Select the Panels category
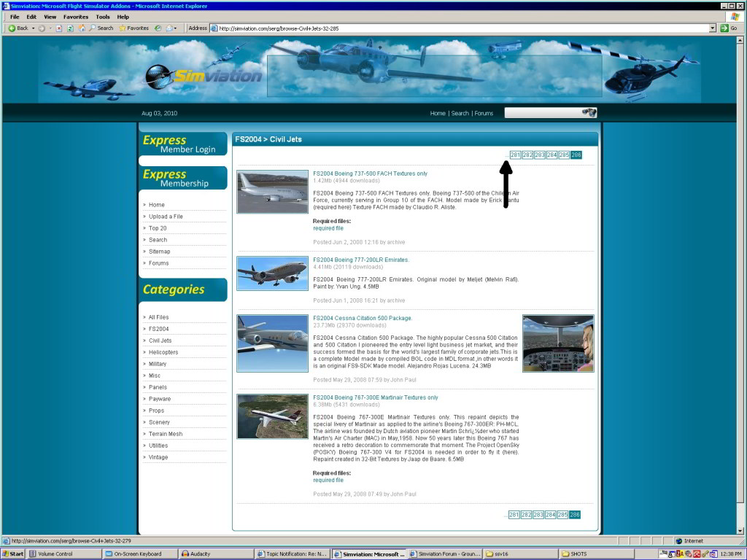Image resolution: width=747 pixels, height=560 pixels. point(158,387)
